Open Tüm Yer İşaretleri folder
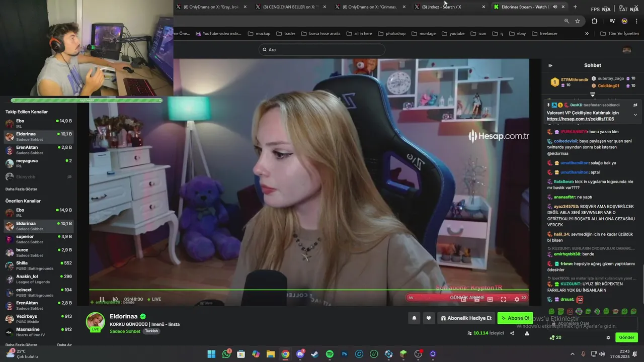This screenshot has width=644, height=362. 620,34
